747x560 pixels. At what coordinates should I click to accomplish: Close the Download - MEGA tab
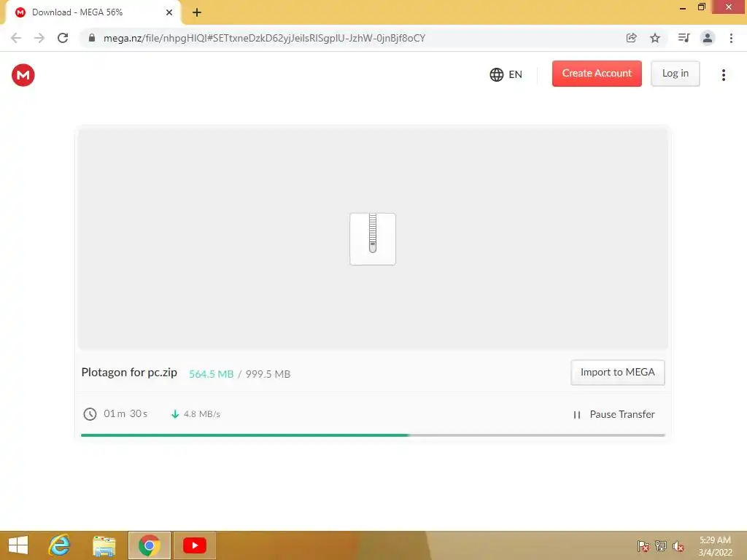tap(169, 12)
